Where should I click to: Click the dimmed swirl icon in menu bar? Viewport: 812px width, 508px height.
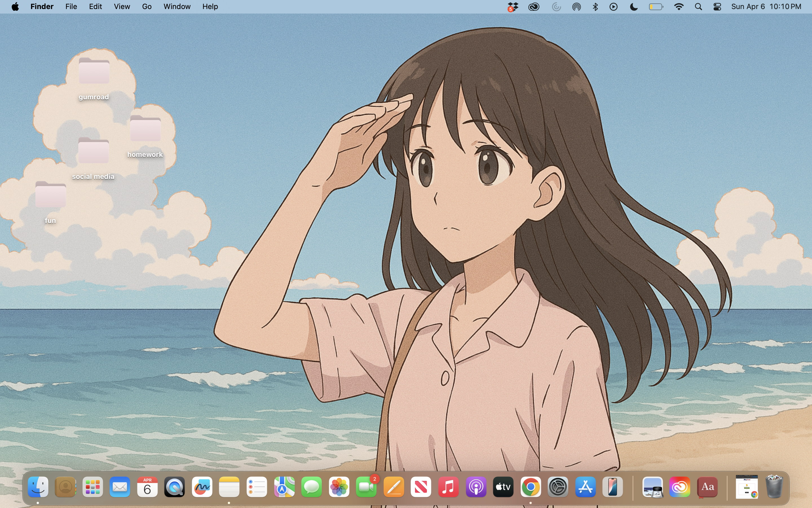[x=556, y=7]
